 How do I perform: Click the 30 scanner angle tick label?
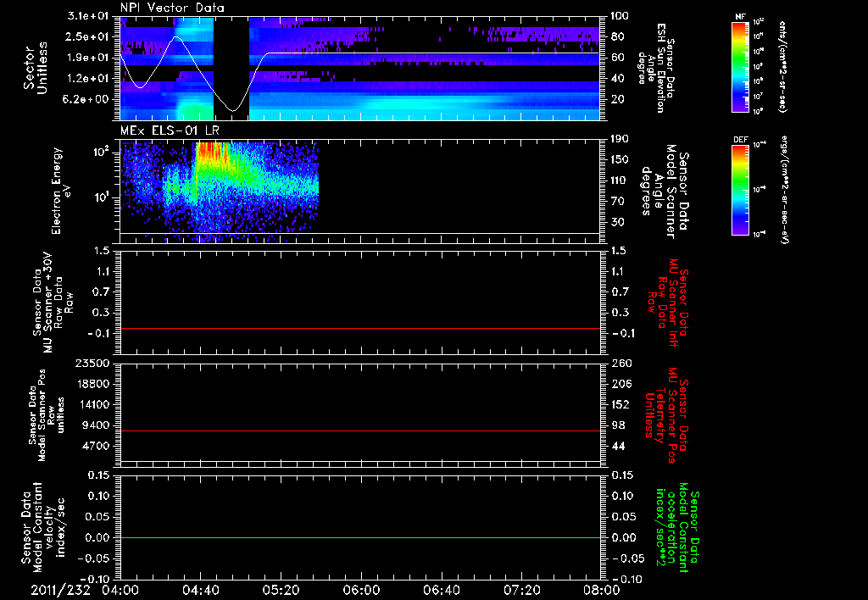[617, 222]
